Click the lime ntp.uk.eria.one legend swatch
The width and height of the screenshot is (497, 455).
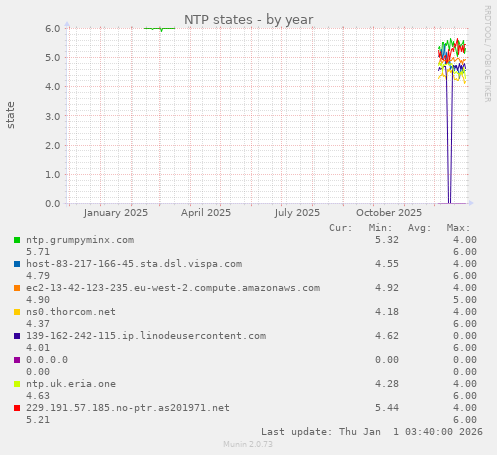pyautogui.click(x=17, y=384)
